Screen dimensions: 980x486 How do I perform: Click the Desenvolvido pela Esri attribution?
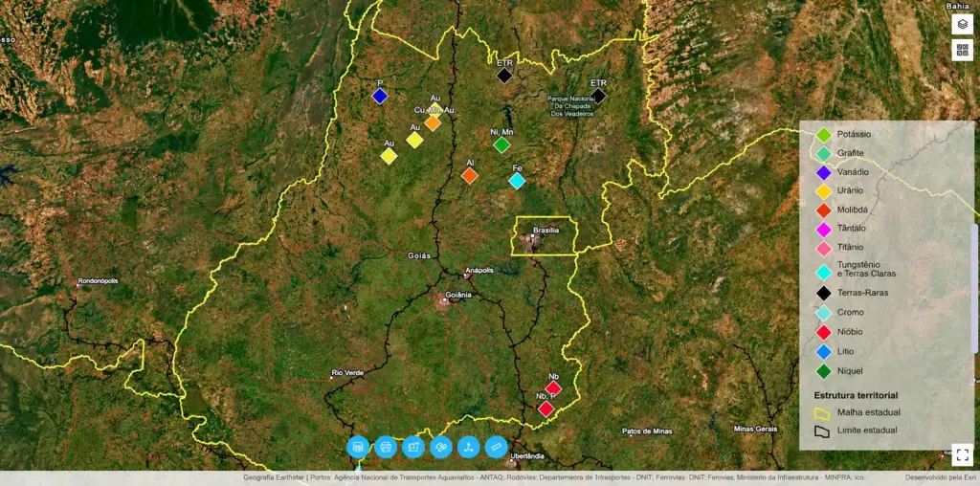[x=939, y=478]
